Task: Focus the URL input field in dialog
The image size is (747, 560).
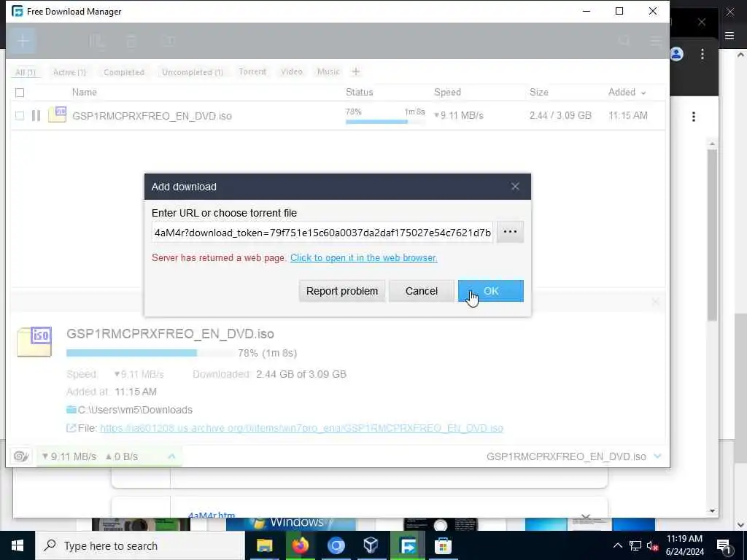Action: pos(322,233)
